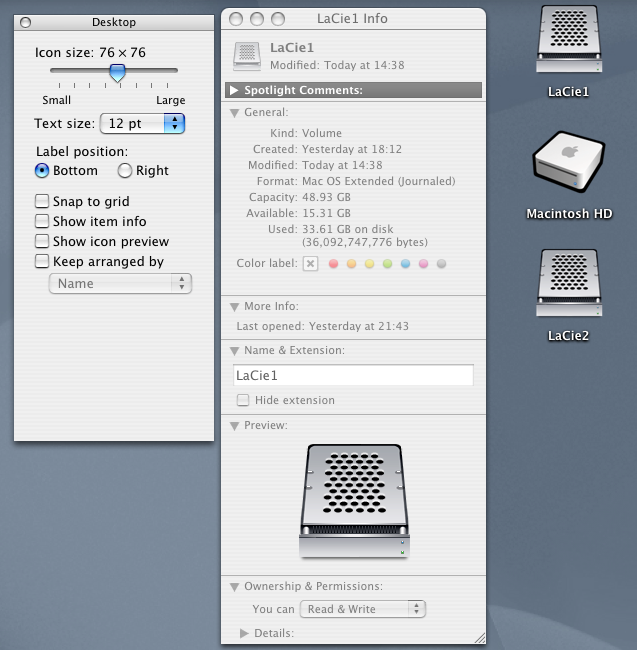Enable Show item info

click(x=42, y=221)
